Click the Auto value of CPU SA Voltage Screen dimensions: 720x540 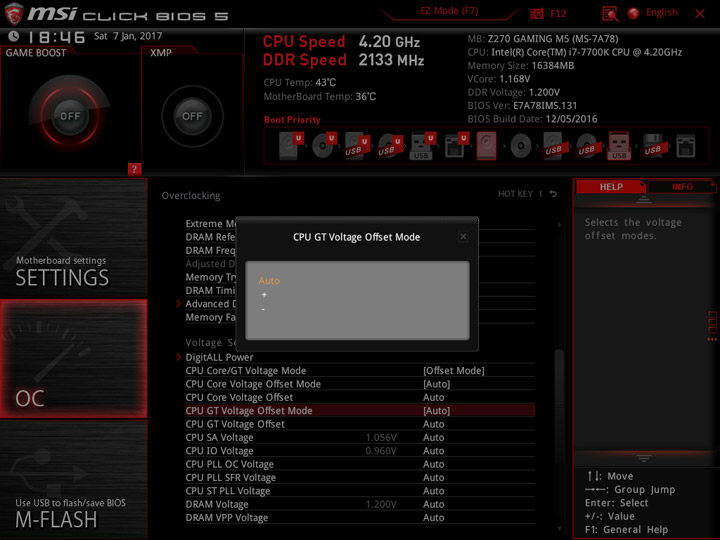pyautogui.click(x=433, y=437)
